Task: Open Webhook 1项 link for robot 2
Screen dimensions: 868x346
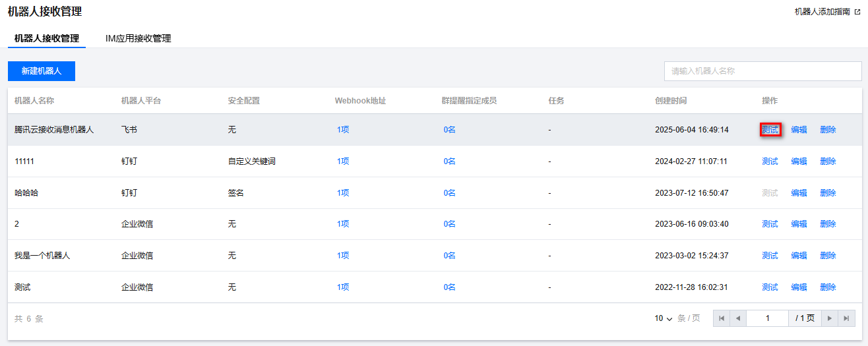Action: [343, 224]
